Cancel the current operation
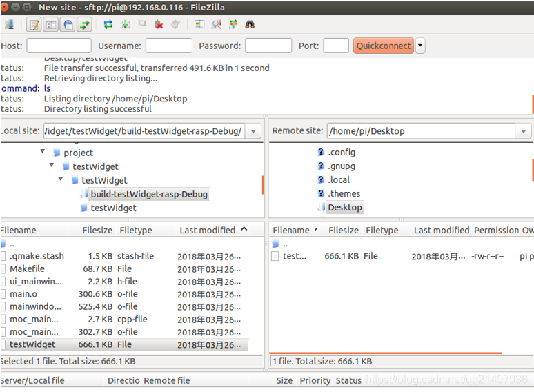The image size is (534, 392). tap(142, 24)
